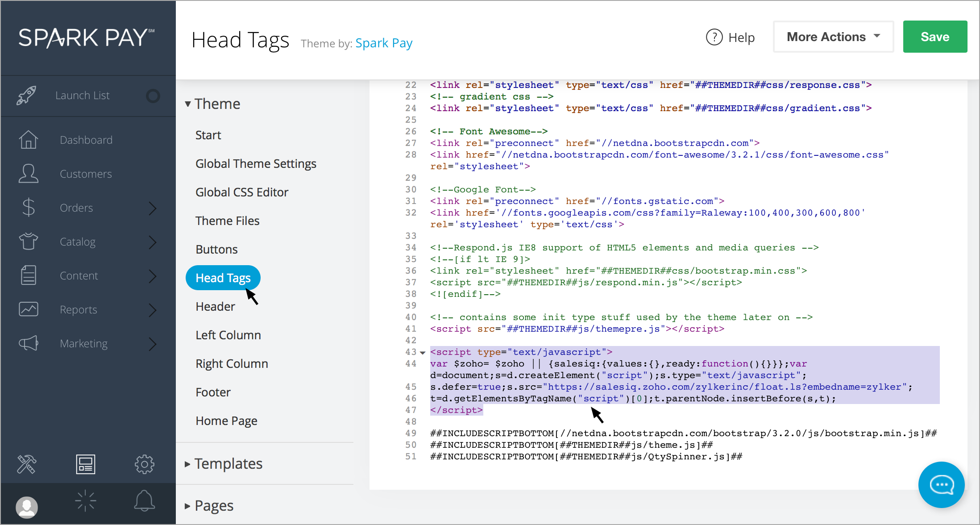Viewport: 980px width, 525px height.
Task: Open Theme Files
Action: (x=227, y=221)
